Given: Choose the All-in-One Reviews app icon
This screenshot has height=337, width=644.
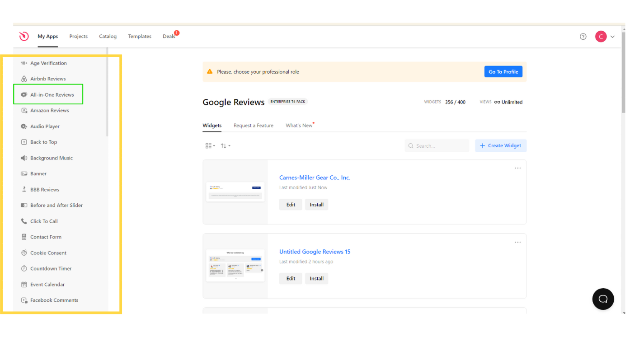Looking at the screenshot, I should coord(24,95).
